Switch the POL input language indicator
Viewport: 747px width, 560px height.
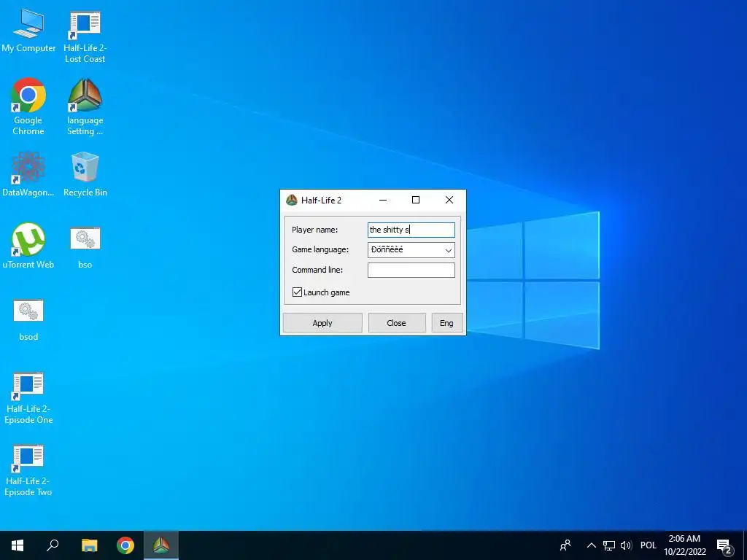[x=648, y=545]
